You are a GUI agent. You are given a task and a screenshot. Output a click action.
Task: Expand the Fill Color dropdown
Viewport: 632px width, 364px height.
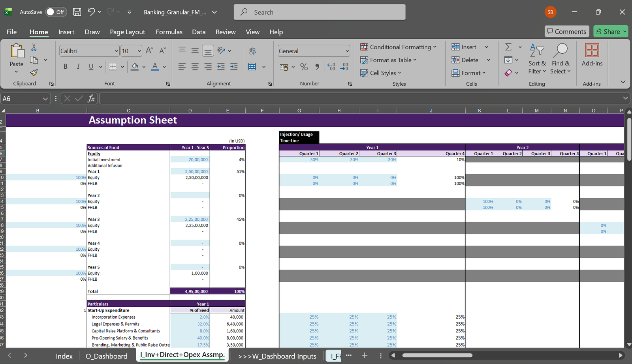click(x=144, y=67)
